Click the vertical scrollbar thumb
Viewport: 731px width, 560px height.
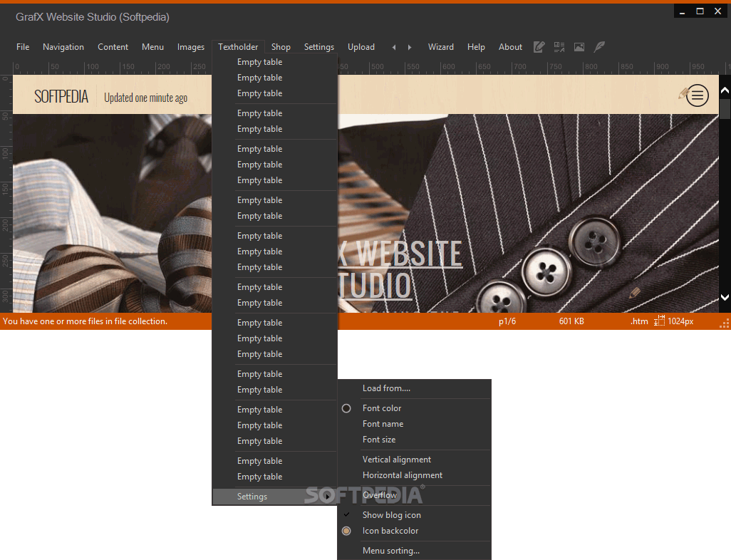pyautogui.click(x=725, y=108)
